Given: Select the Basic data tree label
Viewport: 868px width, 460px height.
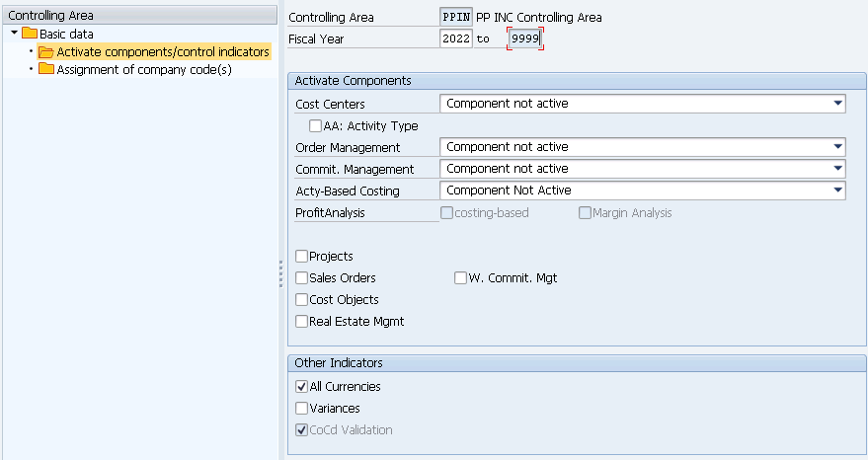Looking at the screenshot, I should click(x=66, y=34).
